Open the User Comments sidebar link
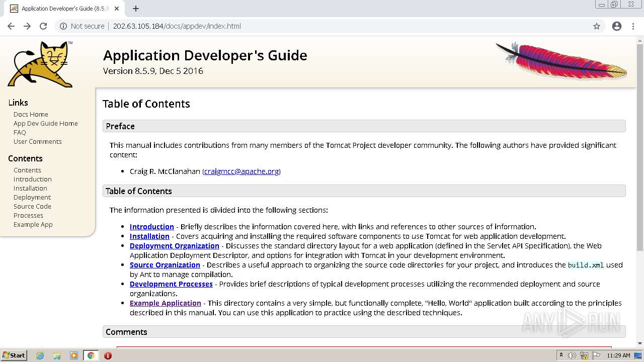The height and width of the screenshot is (362, 644). (x=38, y=141)
